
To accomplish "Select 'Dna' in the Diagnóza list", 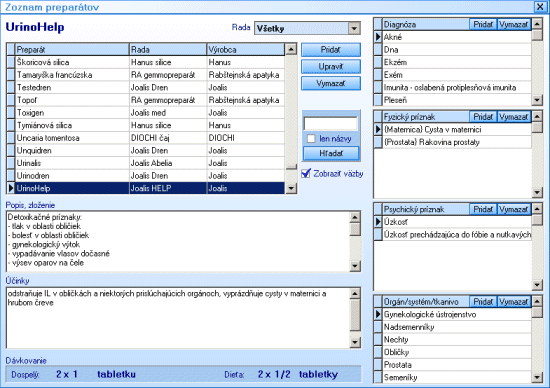I will coord(457,49).
